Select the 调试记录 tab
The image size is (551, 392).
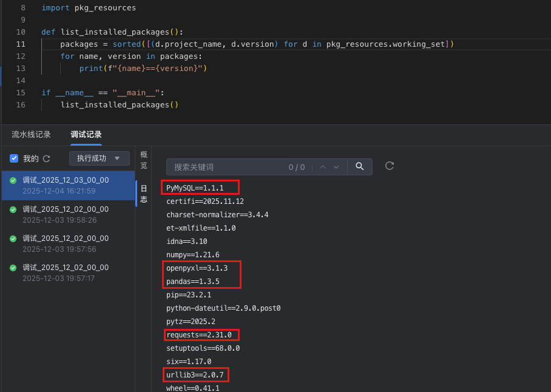click(x=86, y=135)
